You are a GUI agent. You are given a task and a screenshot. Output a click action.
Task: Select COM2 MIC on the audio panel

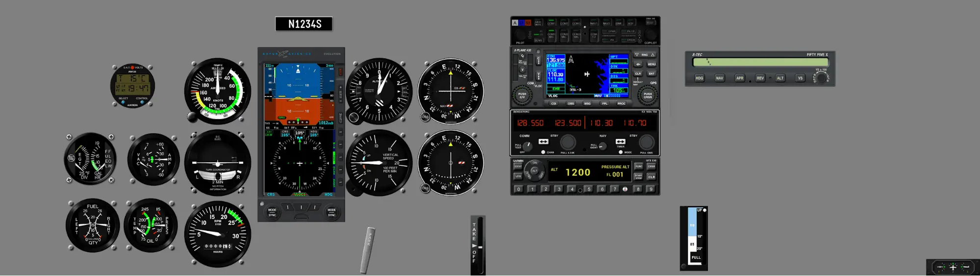click(564, 36)
